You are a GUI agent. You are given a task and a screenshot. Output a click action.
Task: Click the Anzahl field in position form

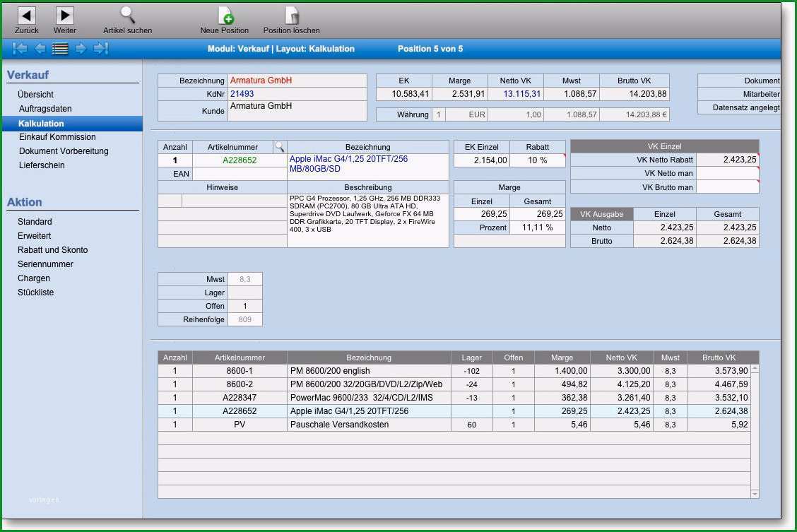[x=175, y=160]
